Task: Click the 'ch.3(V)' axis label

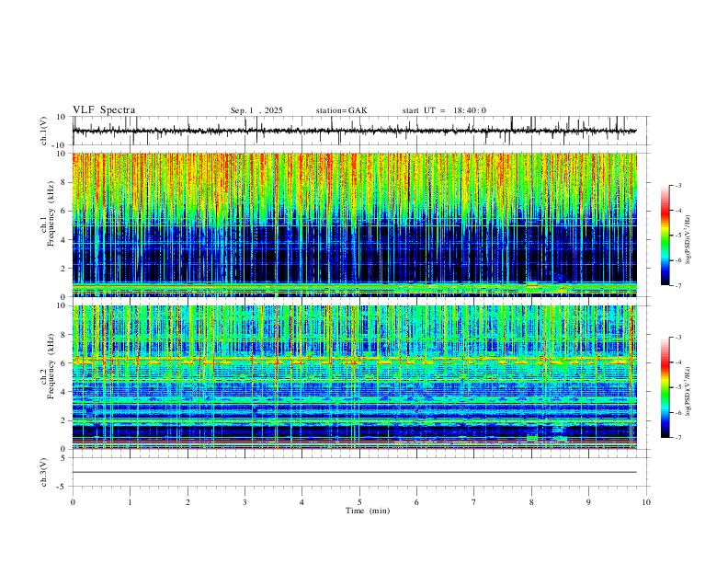Action: click(44, 473)
